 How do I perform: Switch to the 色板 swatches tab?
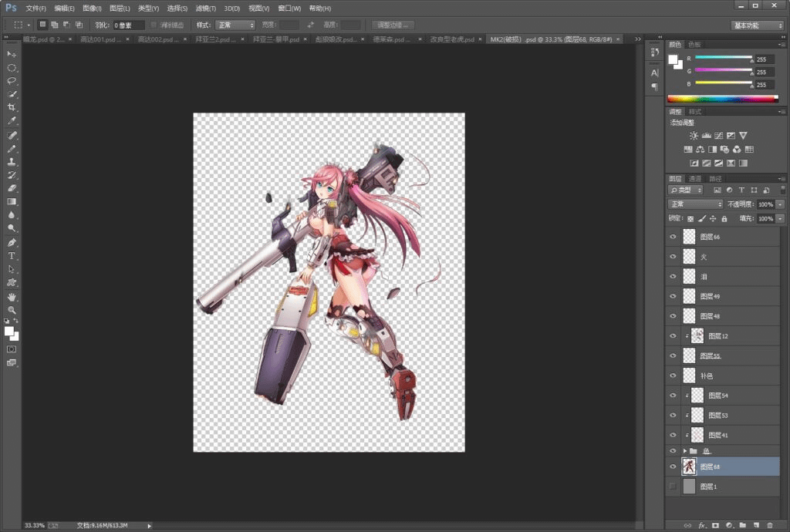pyautogui.click(x=694, y=44)
